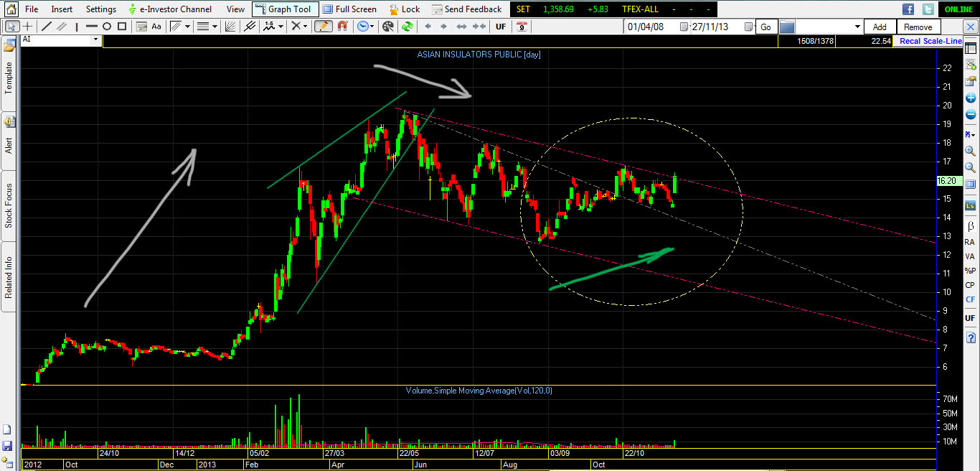Viewport: 980px width, 471px height.
Task: Open the end date calendar picker
Action: point(748,27)
